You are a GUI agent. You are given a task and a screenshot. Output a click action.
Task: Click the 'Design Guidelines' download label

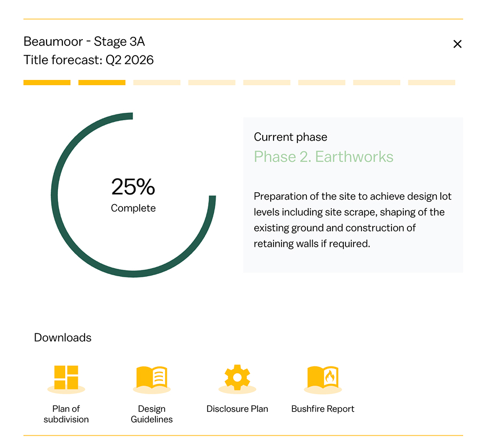(151, 414)
